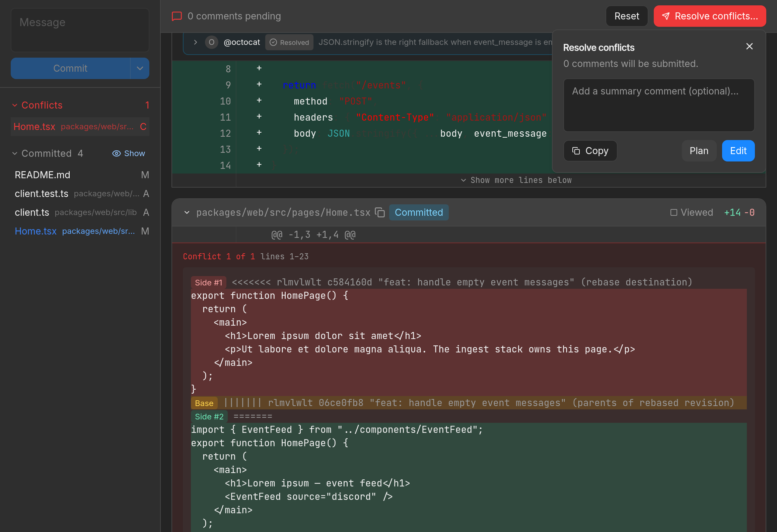Select modified Home.tsx in Committed list
Image resolution: width=777 pixels, height=532 pixels.
pyautogui.click(x=80, y=231)
